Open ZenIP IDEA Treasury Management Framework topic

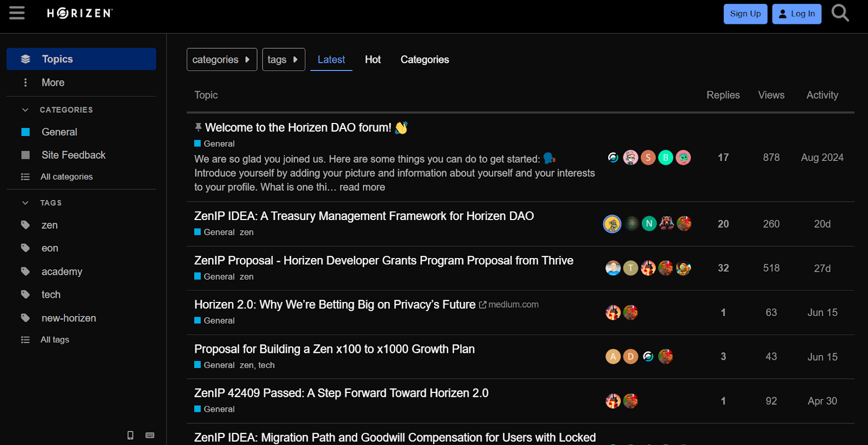coord(364,216)
